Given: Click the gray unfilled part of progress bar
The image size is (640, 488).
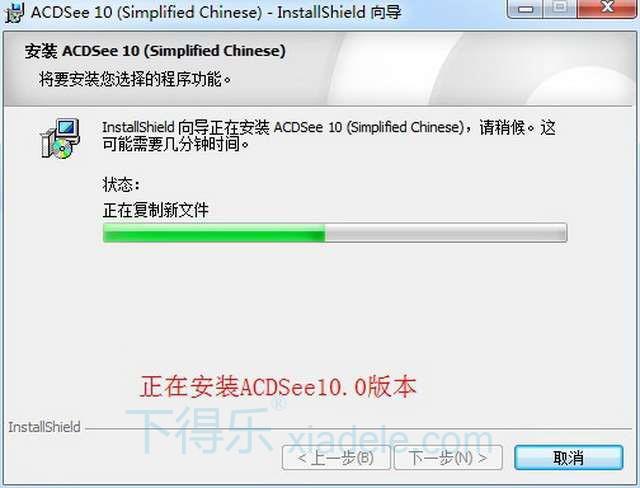Looking at the screenshot, I should [x=446, y=233].
